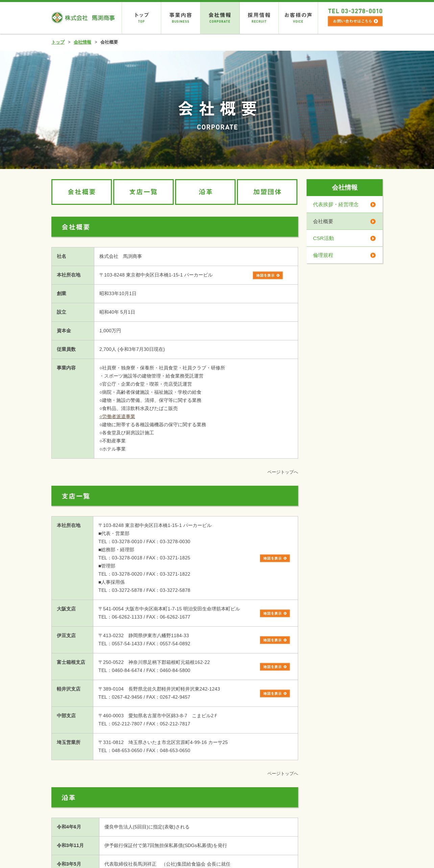Screen dimensions: 434x868
Task: Select the 昭和40年 5月1日 設立 cell
Action: pyautogui.click(x=196, y=312)
